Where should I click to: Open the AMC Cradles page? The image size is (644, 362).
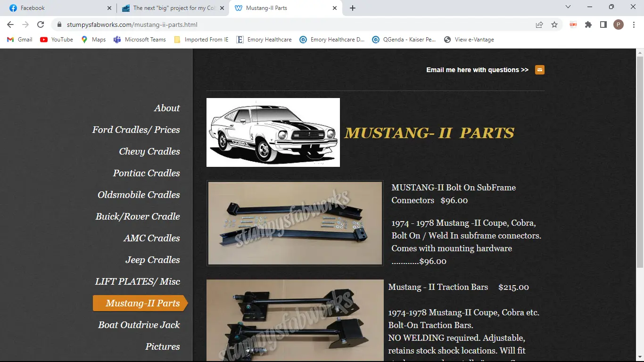click(152, 238)
